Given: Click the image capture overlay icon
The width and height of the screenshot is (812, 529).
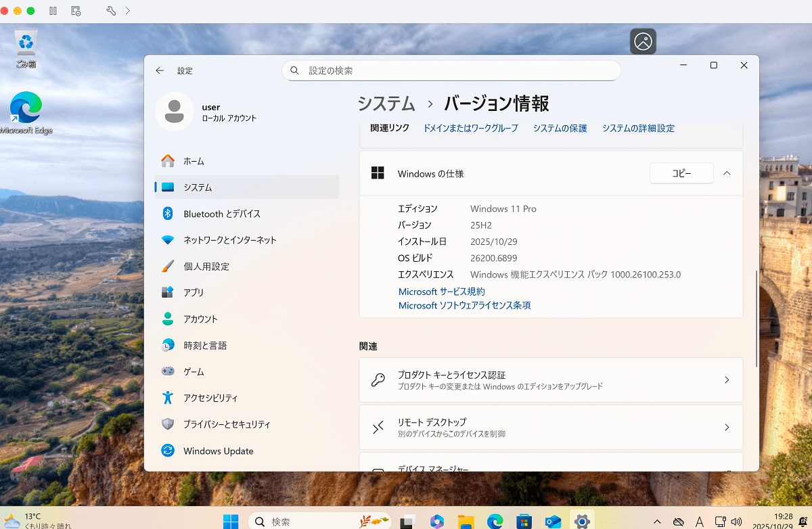Looking at the screenshot, I should click(x=644, y=41).
